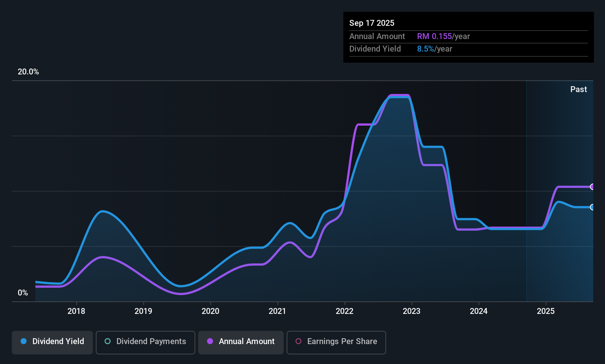Click the teal circle beside Dividend Payments
The image size is (605, 364).
(x=108, y=342)
